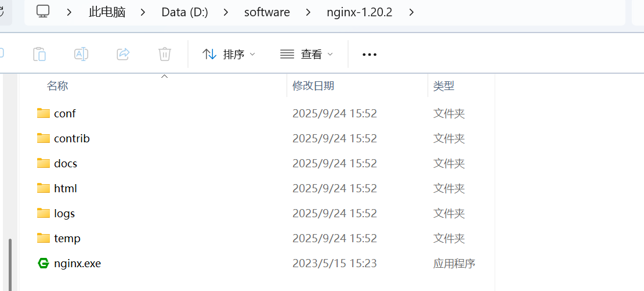
Task: Click the Rename icon in toolbar
Action: tap(81, 54)
